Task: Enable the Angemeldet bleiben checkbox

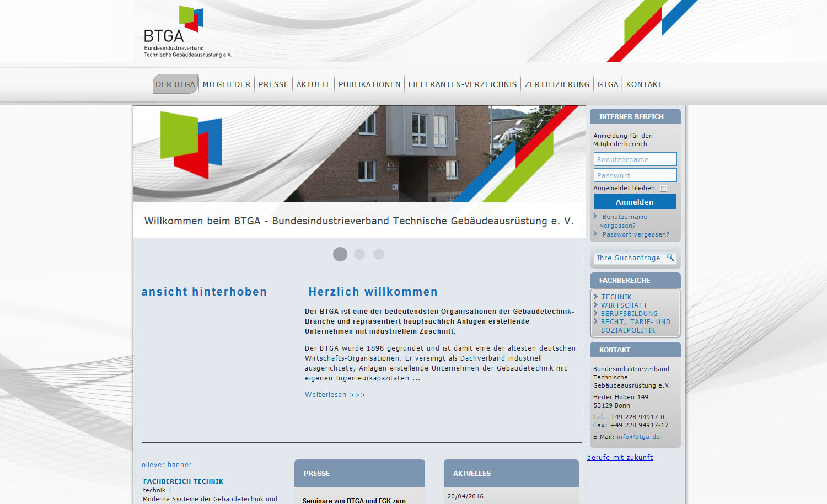Action: point(664,189)
